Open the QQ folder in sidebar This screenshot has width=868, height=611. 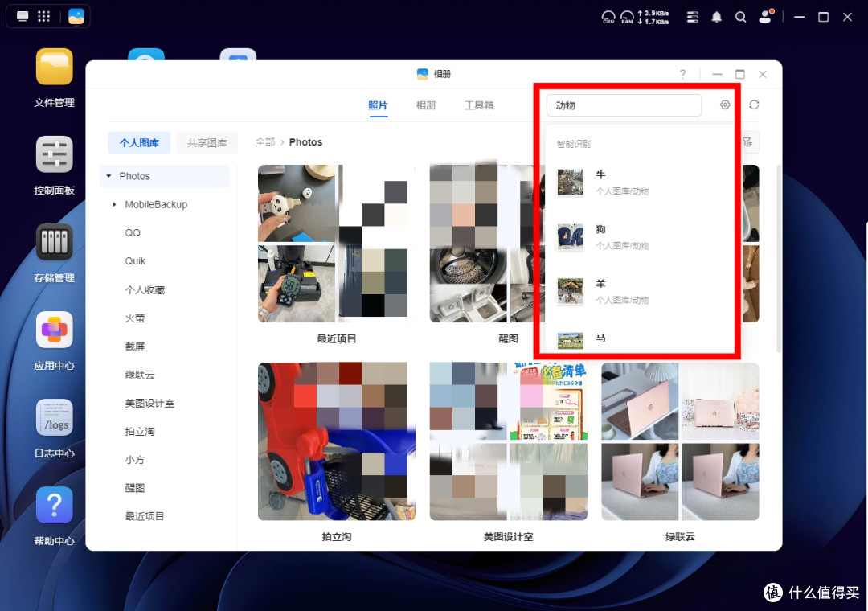coord(133,232)
